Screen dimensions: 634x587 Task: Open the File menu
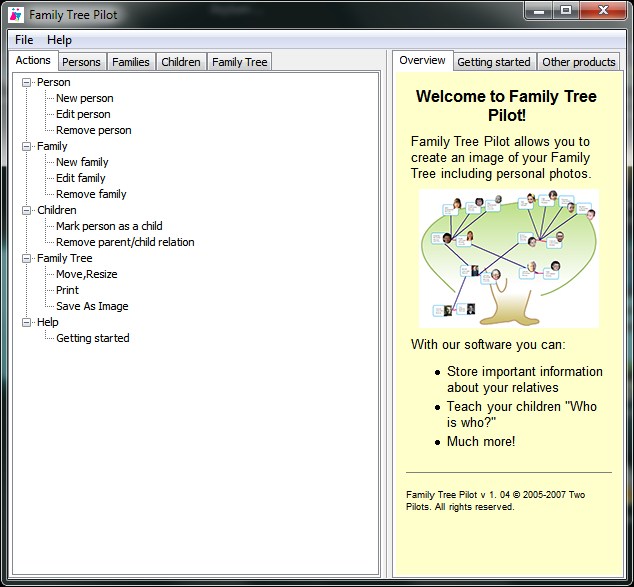pyautogui.click(x=24, y=40)
